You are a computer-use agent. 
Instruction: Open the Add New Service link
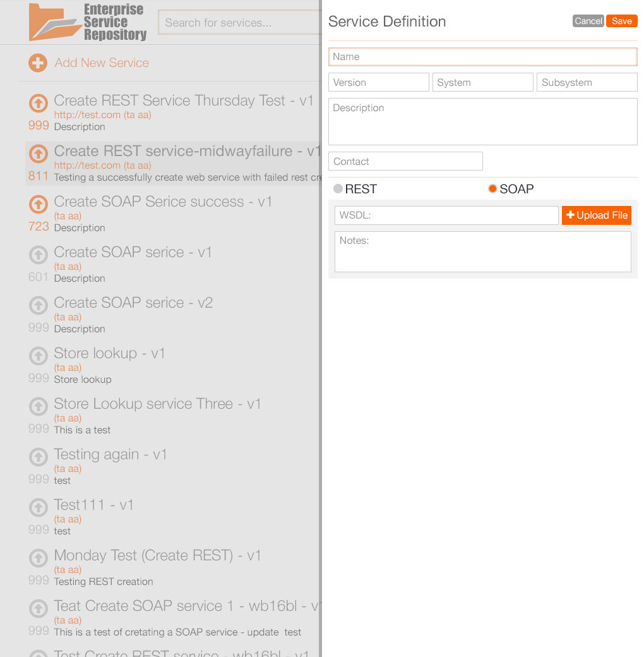[102, 63]
